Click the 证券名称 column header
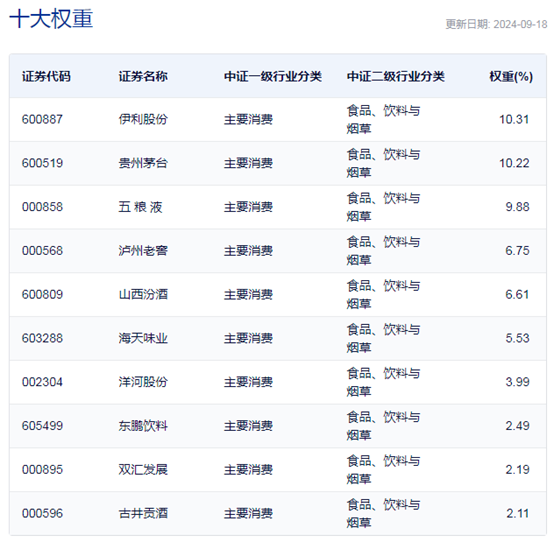Image resolution: width=554 pixels, height=542 pixels. [143, 76]
